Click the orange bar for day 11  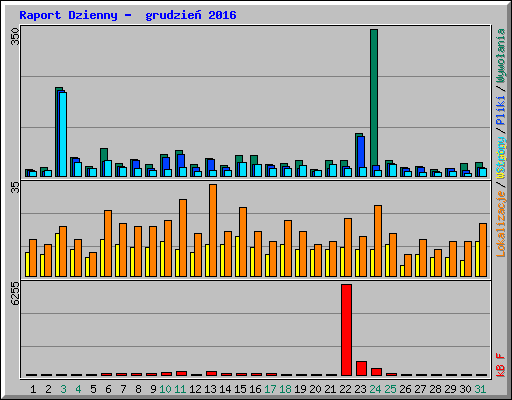tap(183, 238)
